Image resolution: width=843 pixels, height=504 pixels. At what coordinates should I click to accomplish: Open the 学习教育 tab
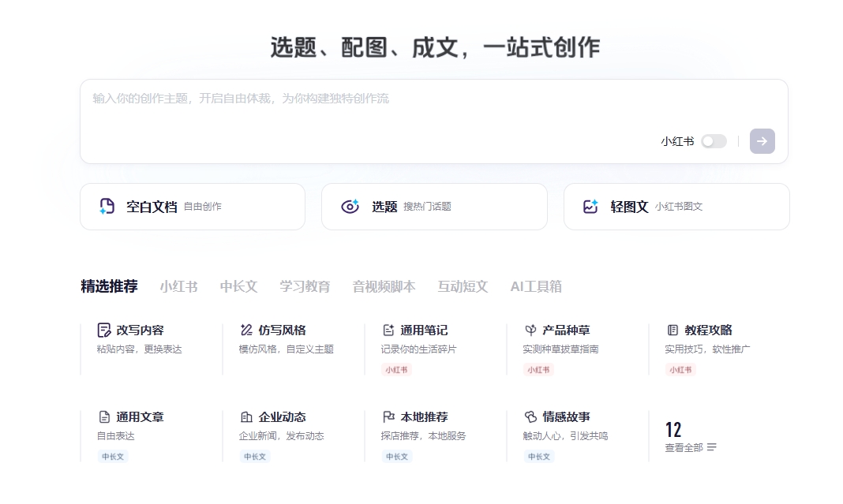(x=305, y=286)
